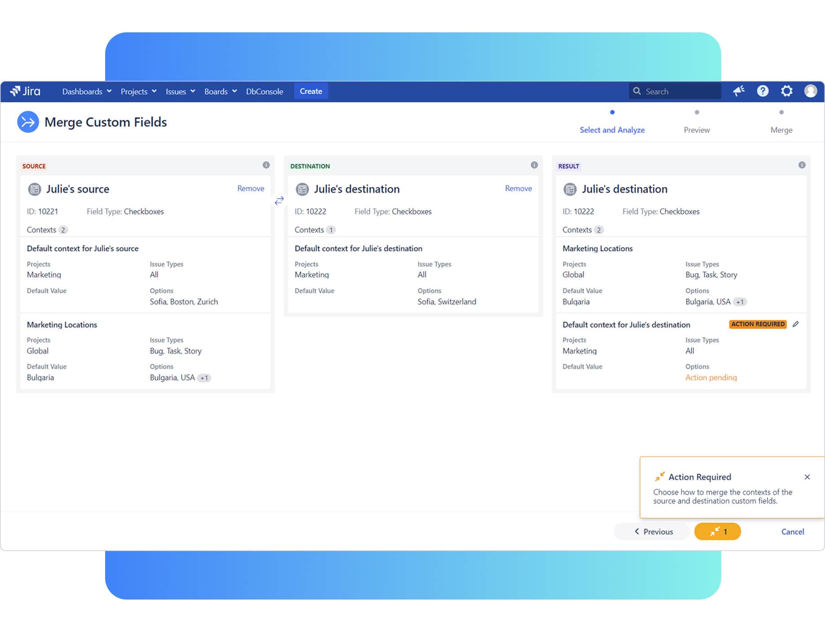The image size is (825, 644).
Task: Dismiss the Action Required notification
Action: click(807, 477)
